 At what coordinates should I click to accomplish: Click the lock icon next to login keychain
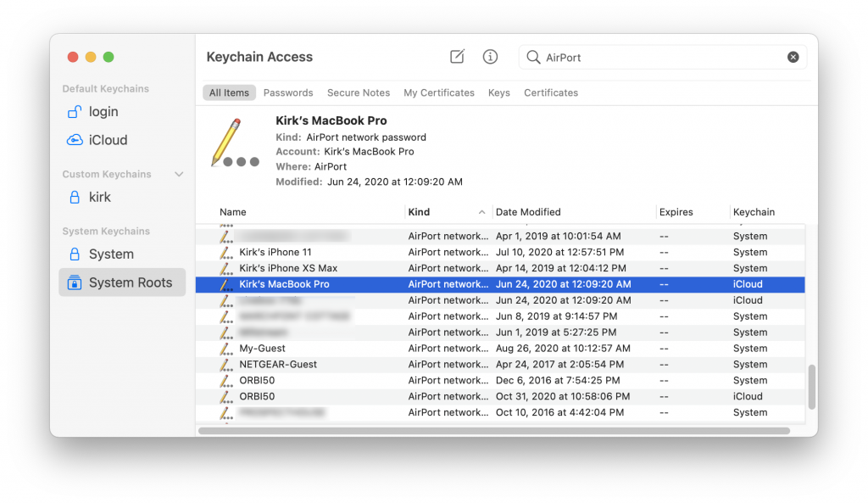pos(74,111)
